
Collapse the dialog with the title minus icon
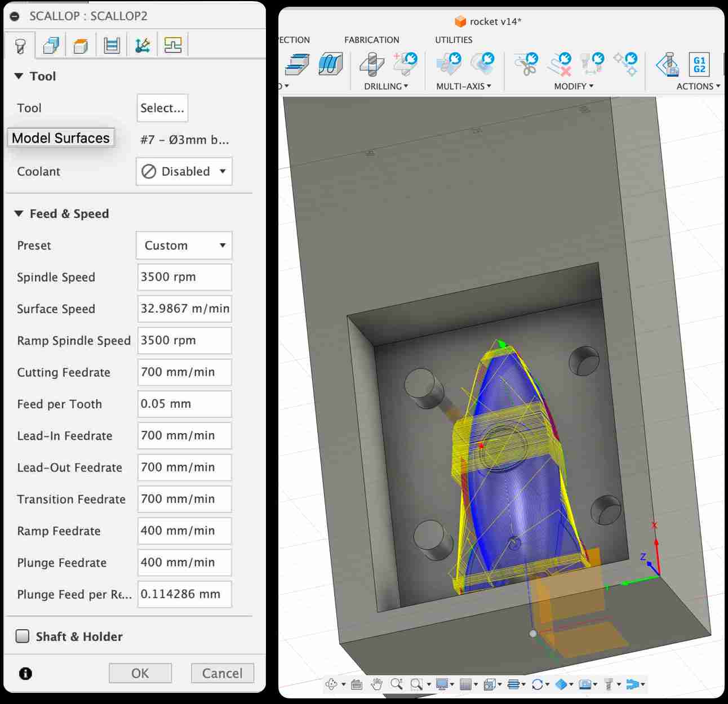15,16
